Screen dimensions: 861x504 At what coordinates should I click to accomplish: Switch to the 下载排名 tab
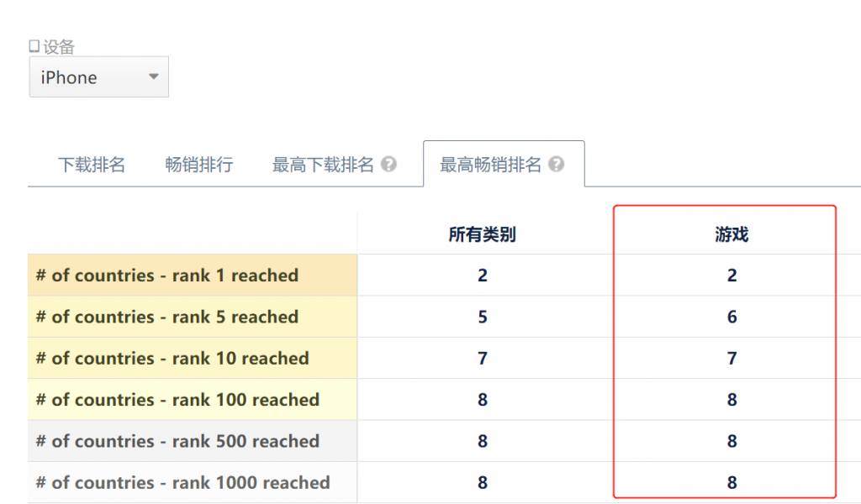(x=92, y=165)
